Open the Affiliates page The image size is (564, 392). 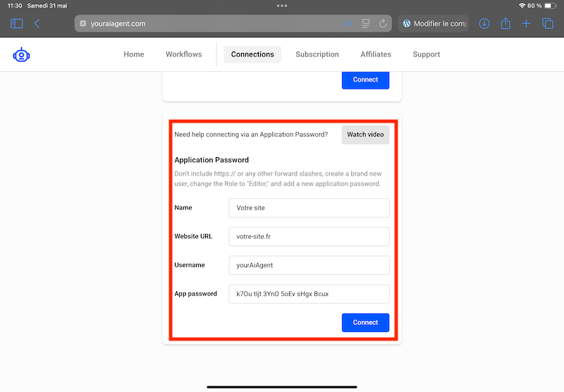pos(376,54)
